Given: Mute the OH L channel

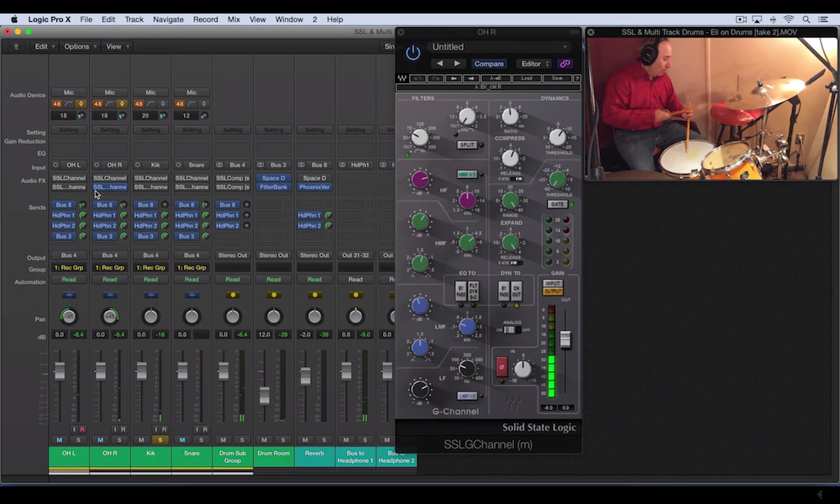Looking at the screenshot, I should click(60, 439).
